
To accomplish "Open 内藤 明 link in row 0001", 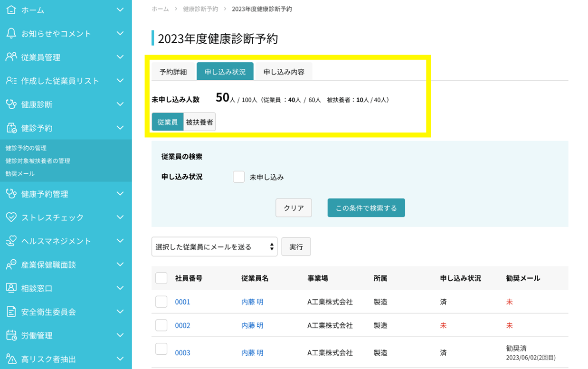I will tap(252, 302).
